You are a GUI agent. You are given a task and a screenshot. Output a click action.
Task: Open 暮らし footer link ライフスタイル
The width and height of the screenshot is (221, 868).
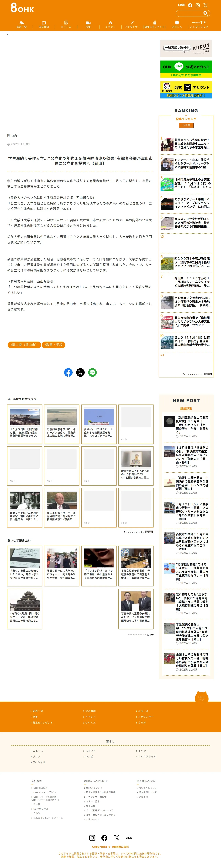tap(146, 756)
